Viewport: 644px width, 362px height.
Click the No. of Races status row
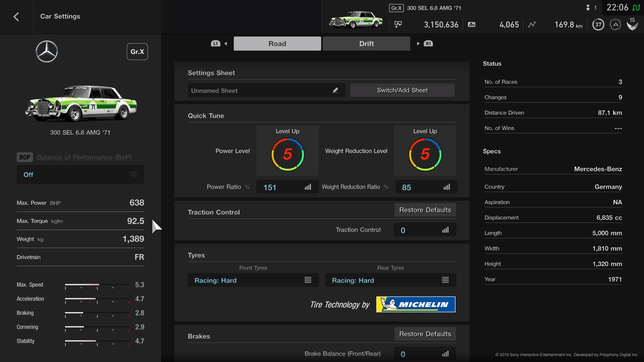553,82
